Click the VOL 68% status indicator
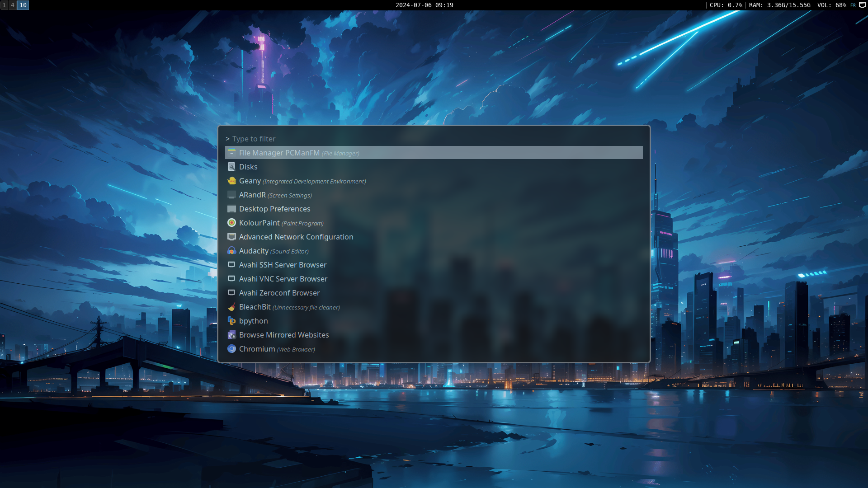 pyautogui.click(x=831, y=5)
